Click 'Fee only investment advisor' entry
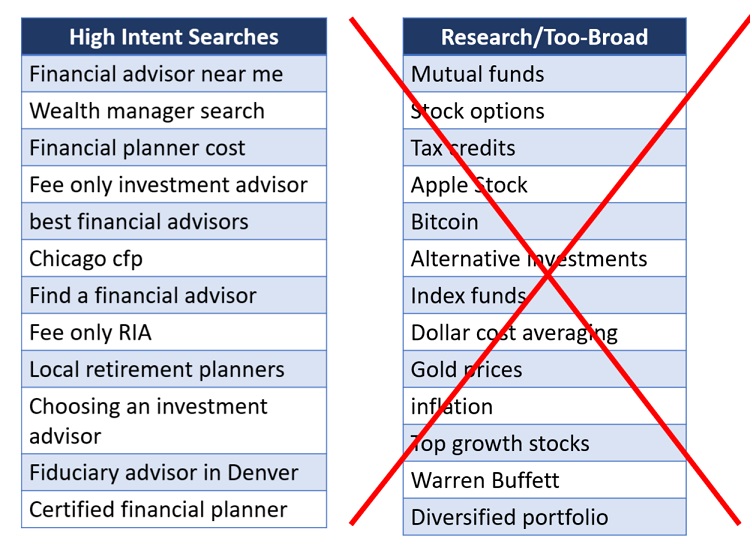The height and width of the screenshot is (545, 752). coord(168,185)
